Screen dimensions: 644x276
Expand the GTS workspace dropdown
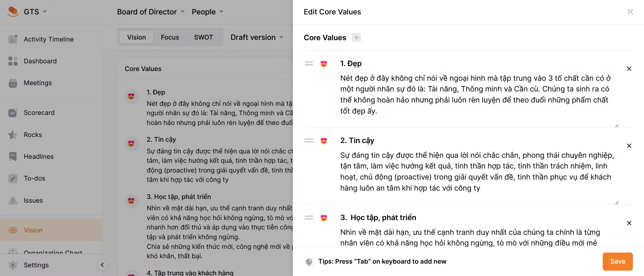[x=45, y=12]
